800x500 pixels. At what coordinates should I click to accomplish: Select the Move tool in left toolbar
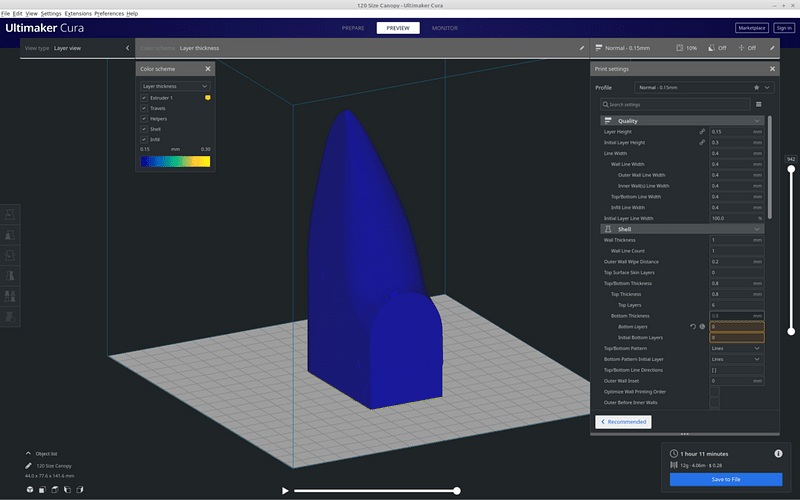point(10,214)
